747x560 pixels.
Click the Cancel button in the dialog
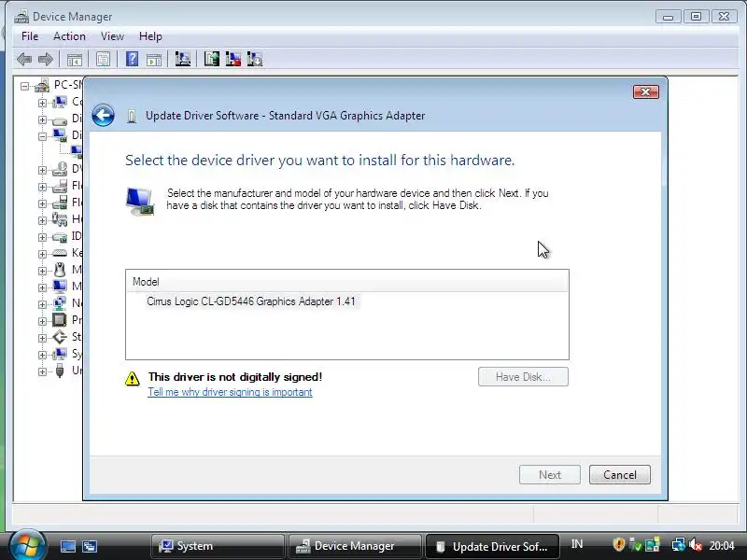click(620, 475)
